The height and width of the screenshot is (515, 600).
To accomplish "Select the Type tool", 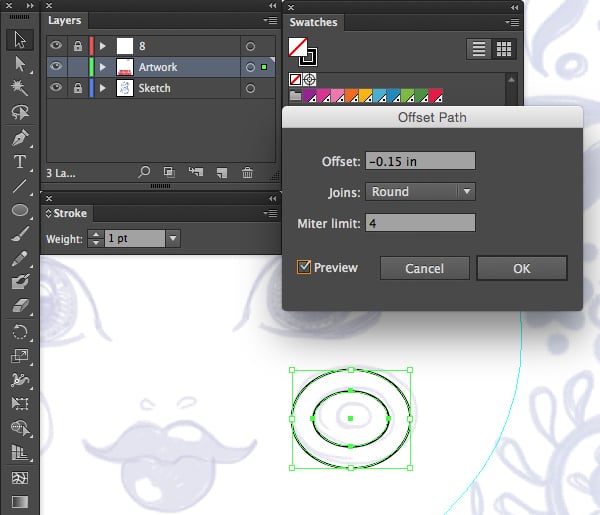I will [x=20, y=162].
